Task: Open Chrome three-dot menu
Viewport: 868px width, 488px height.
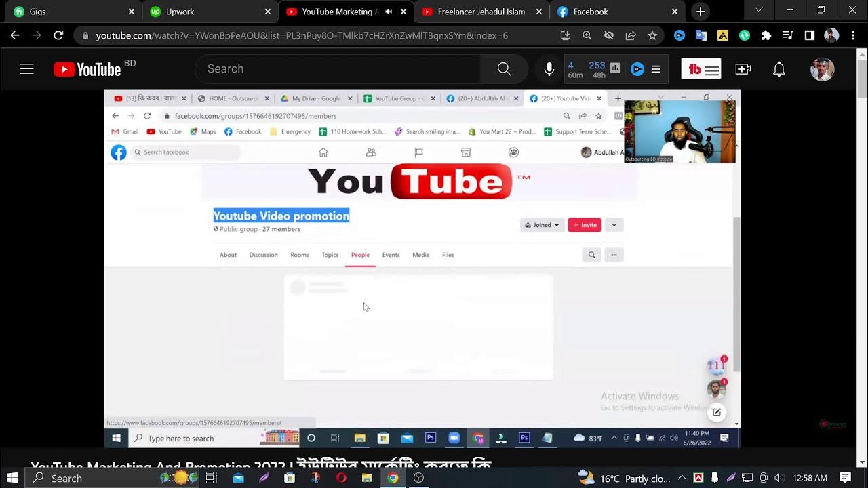Action: [x=852, y=35]
